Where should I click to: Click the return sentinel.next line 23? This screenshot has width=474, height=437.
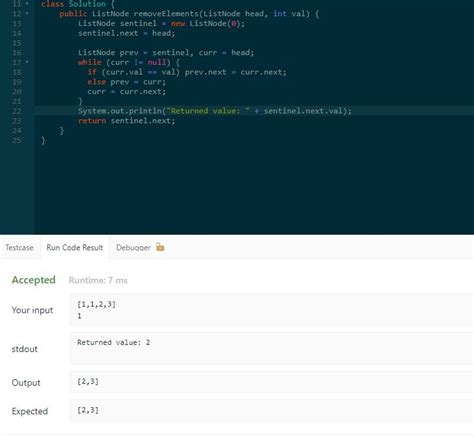[x=126, y=121]
